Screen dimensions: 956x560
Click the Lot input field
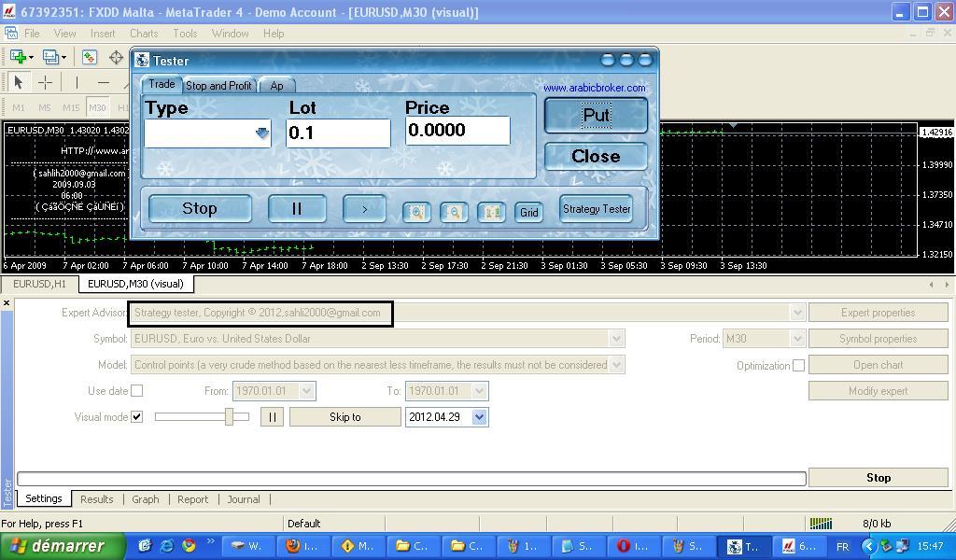coord(338,133)
